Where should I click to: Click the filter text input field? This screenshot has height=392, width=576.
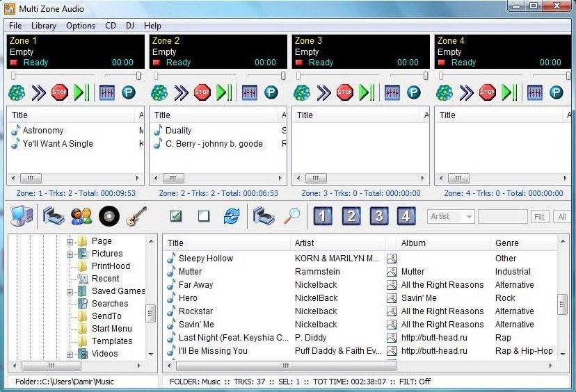tap(502, 217)
